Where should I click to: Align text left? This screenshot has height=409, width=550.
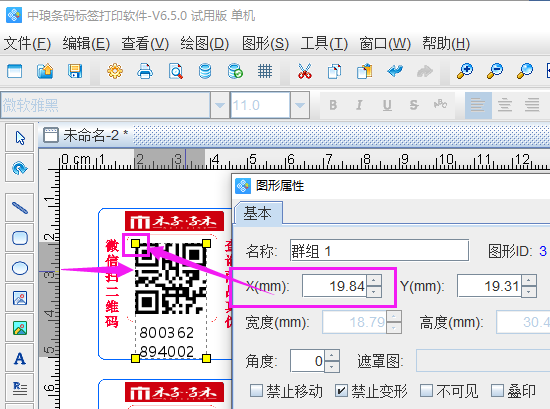coord(478,105)
